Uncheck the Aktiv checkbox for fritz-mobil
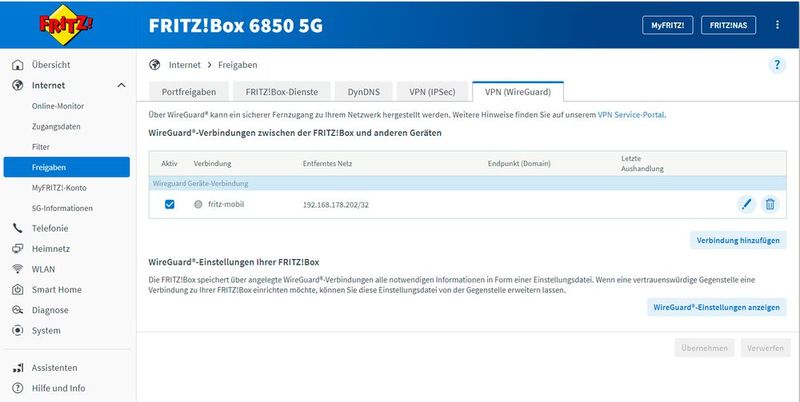Image resolution: width=800 pixels, height=402 pixels. pyautogui.click(x=169, y=204)
